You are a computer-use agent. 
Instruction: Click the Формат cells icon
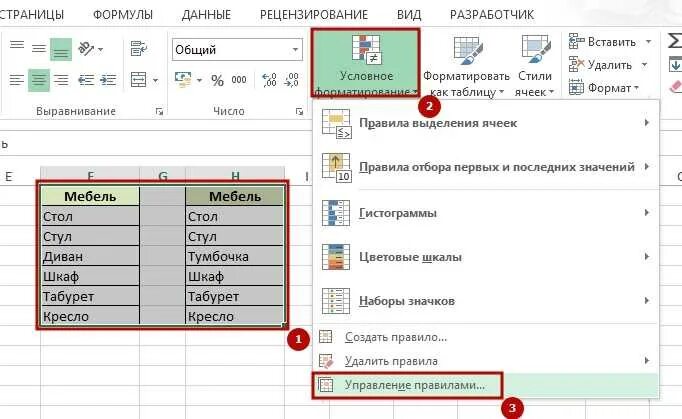pos(576,88)
